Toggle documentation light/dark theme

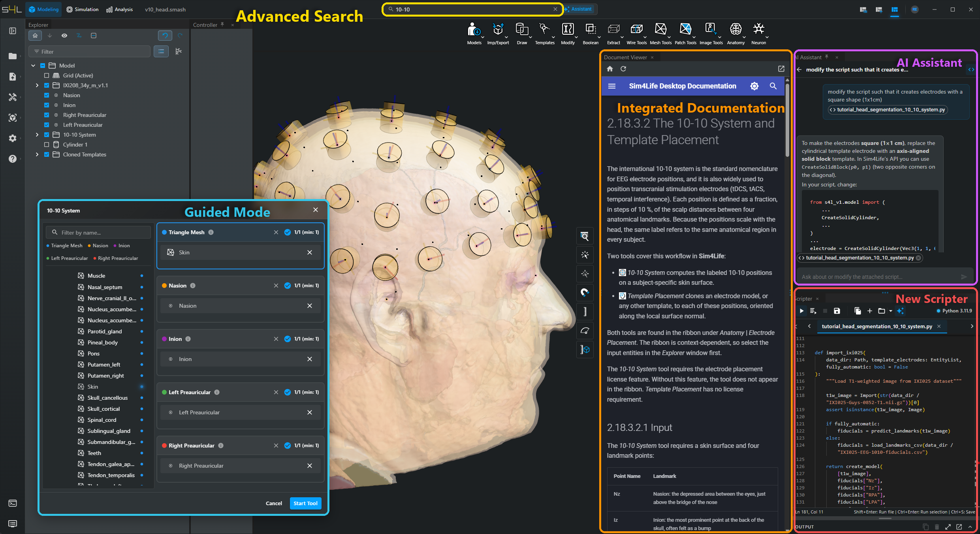tap(754, 86)
